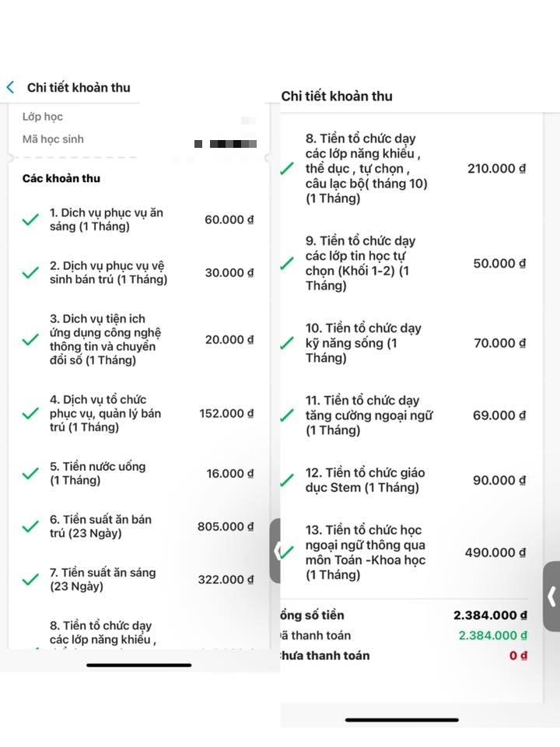Tap the home indicator bar on left screen

pyautogui.click(x=138, y=665)
